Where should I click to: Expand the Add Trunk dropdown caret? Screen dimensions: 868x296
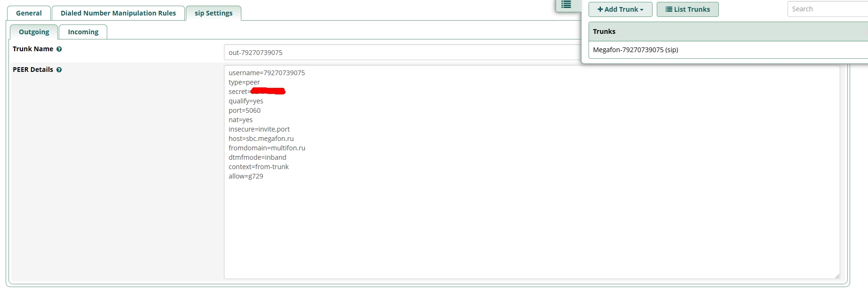pyautogui.click(x=642, y=10)
